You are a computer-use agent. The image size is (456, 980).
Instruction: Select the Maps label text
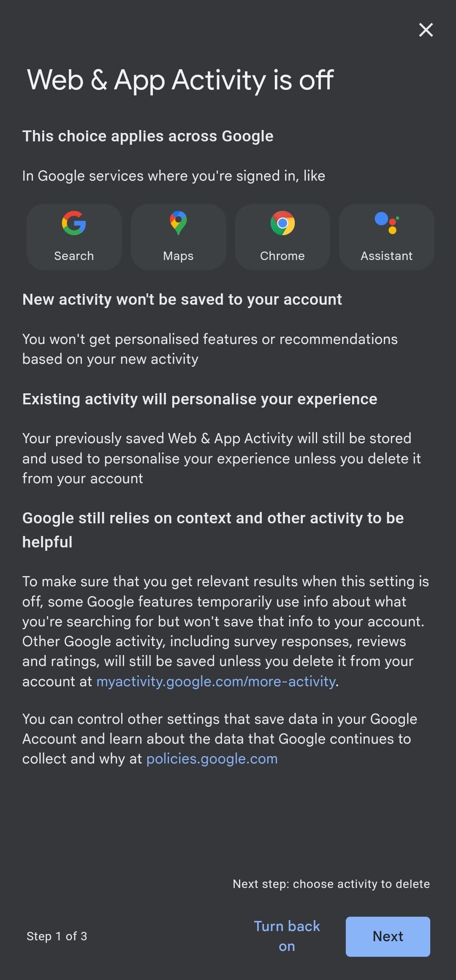(178, 256)
